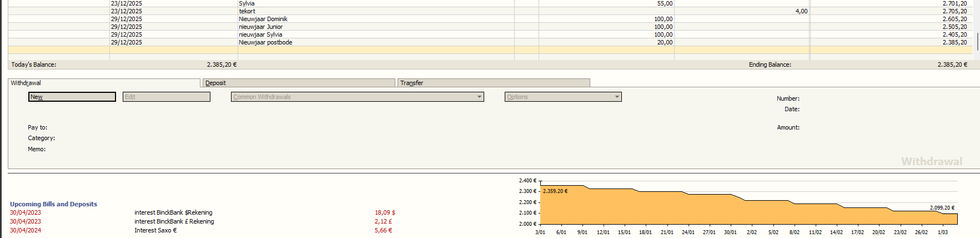Open the Common Withdrawals dropdown

click(358, 97)
